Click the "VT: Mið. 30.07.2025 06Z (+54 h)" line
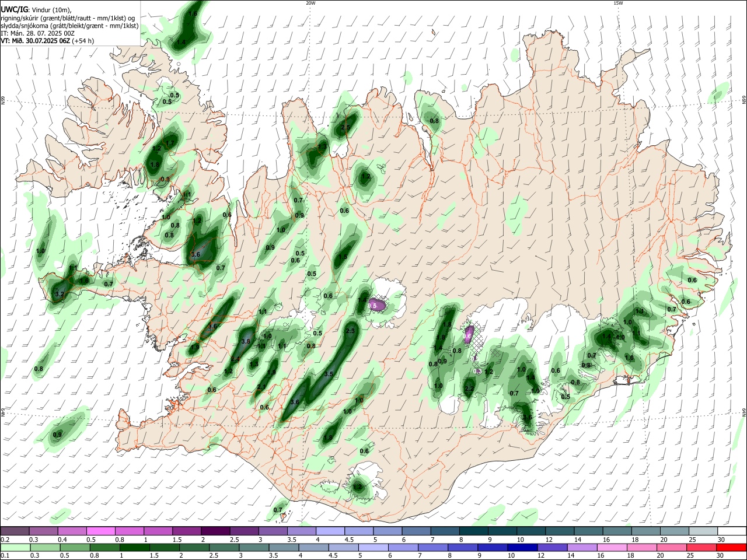747x560 pixels. point(47,41)
